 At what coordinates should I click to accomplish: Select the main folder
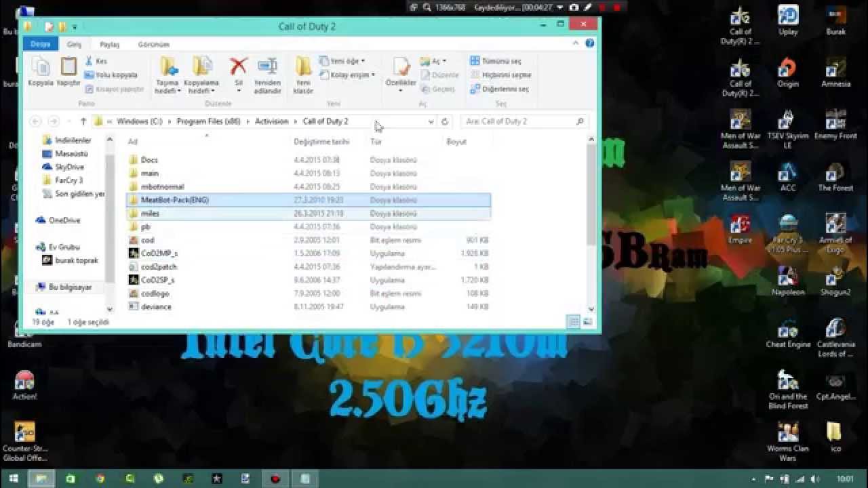pos(308,174)
